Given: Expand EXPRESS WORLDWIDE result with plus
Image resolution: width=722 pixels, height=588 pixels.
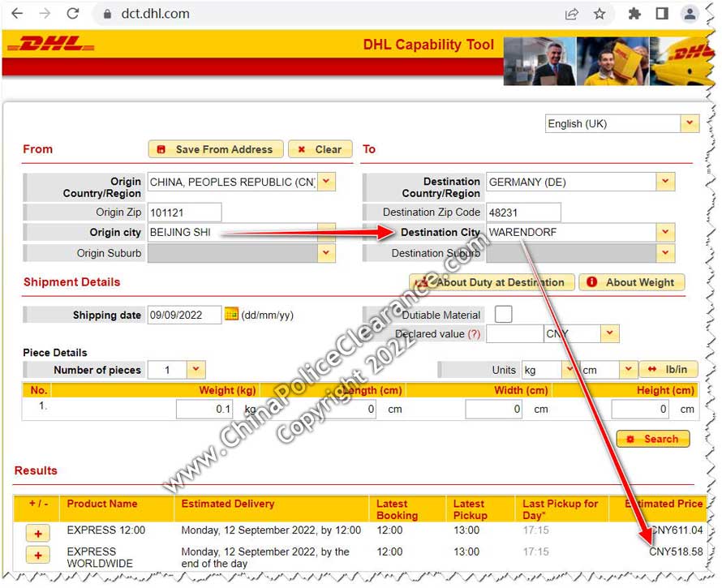Looking at the screenshot, I should click(38, 555).
